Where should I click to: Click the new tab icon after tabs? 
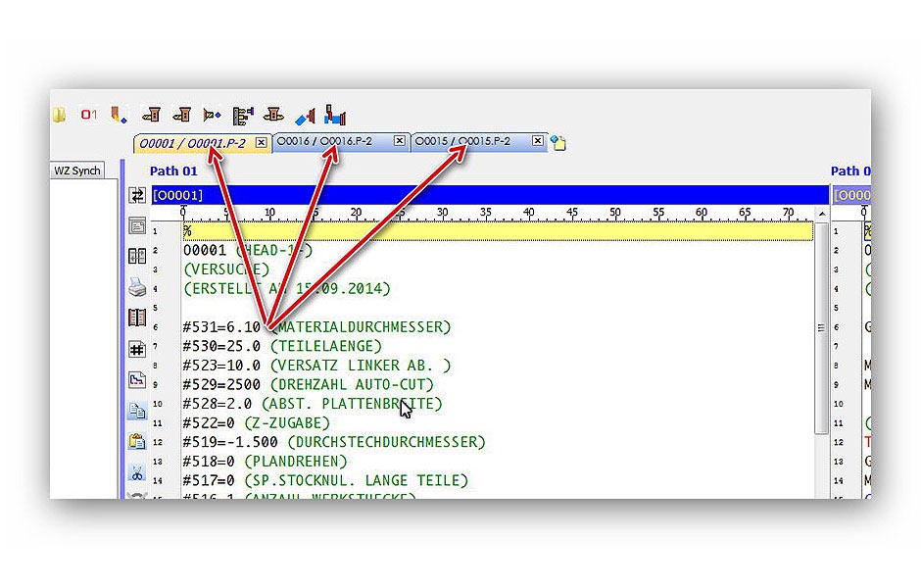tap(558, 143)
